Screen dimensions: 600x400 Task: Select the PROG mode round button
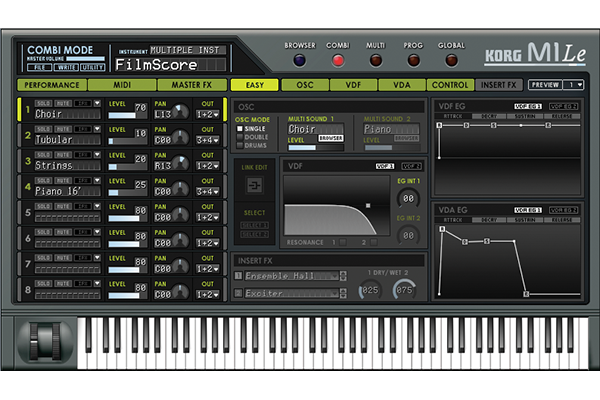click(413, 60)
